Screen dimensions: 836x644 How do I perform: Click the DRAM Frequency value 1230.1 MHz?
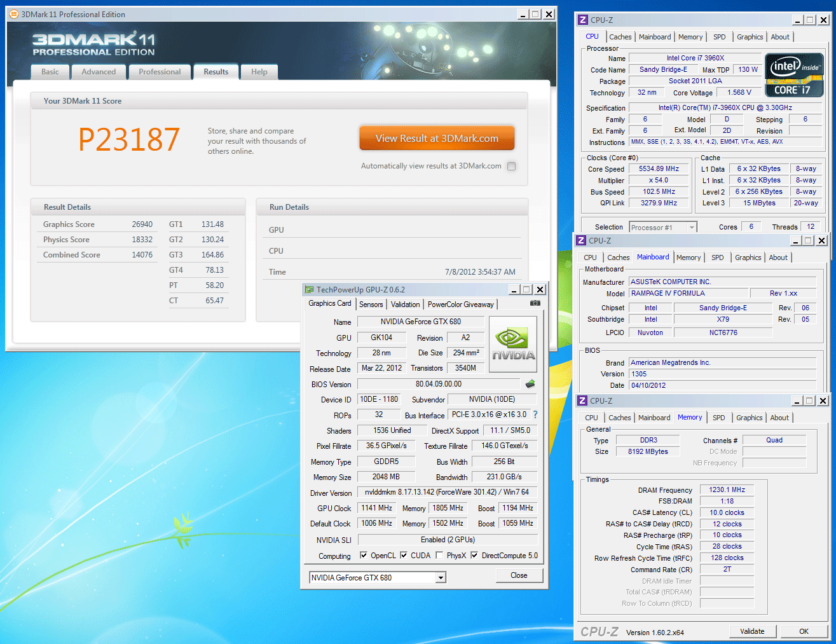pyautogui.click(x=727, y=490)
